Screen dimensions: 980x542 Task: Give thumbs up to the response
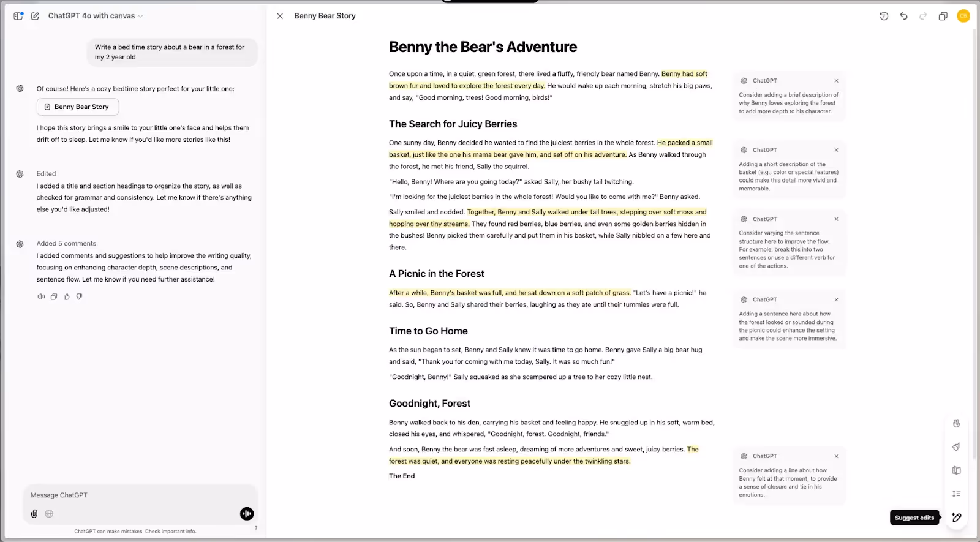(67, 296)
